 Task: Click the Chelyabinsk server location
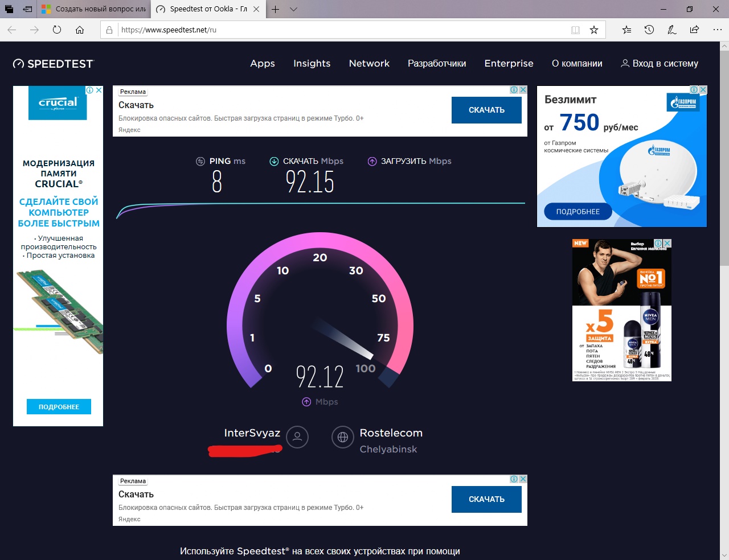[388, 449]
